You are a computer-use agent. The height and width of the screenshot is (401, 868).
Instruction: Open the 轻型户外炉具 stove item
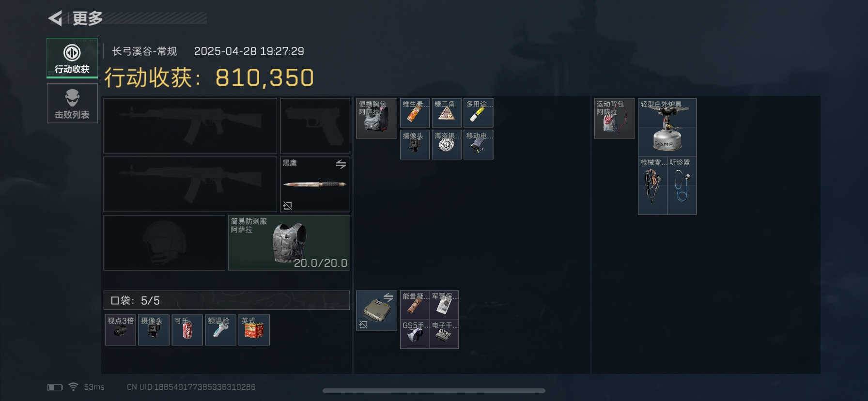coord(667,127)
